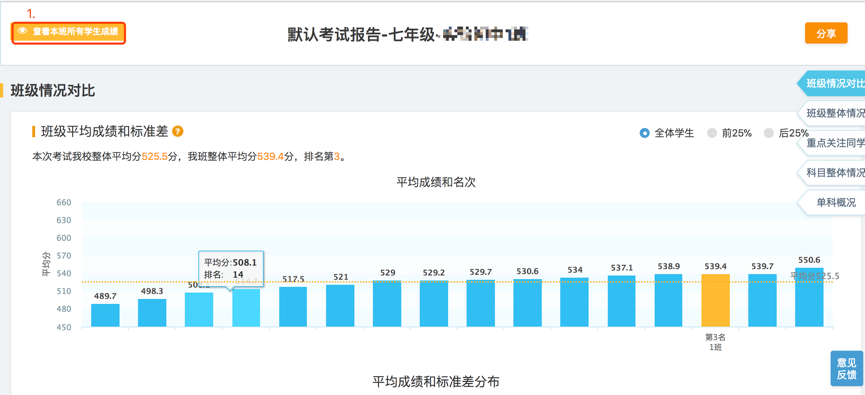
Task: Go to 单科概况 side tab
Action: click(x=831, y=202)
